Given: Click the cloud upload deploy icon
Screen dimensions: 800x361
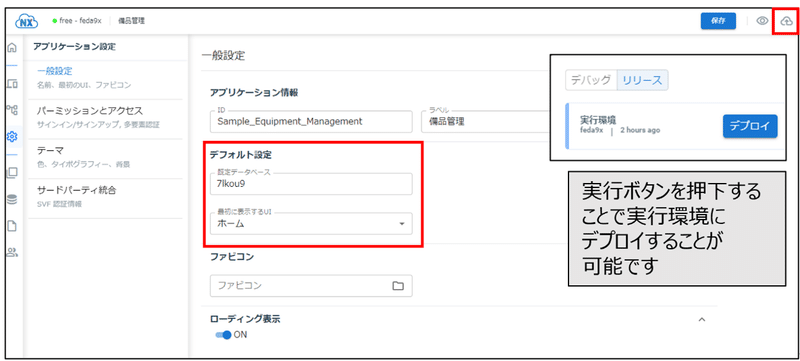Looking at the screenshot, I should [786, 21].
